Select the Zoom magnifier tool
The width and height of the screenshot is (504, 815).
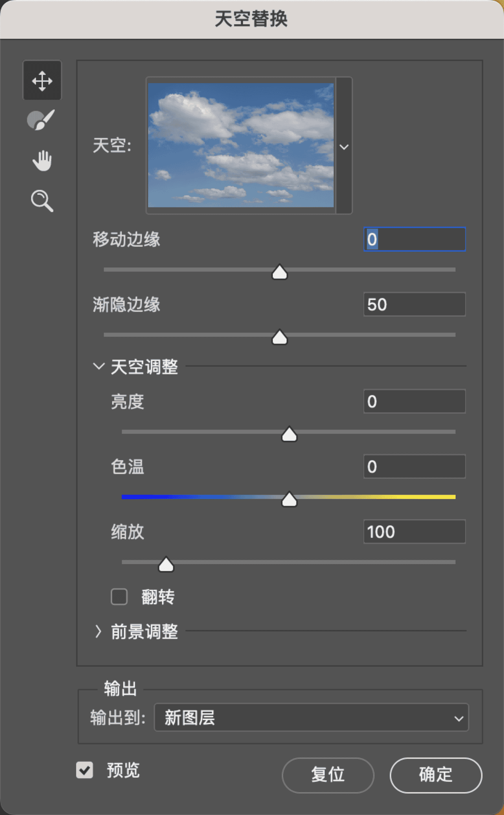pyautogui.click(x=42, y=200)
